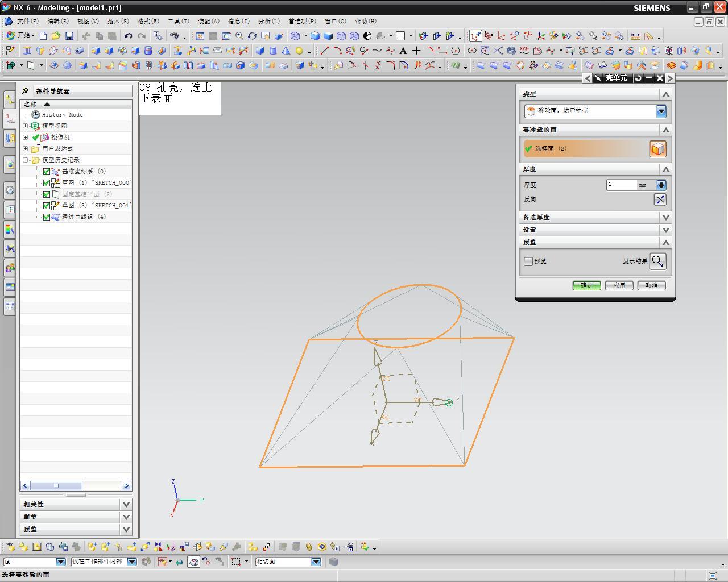Click the show result magnifier icon
Viewport: 728px width, 582px height.
[x=657, y=261]
